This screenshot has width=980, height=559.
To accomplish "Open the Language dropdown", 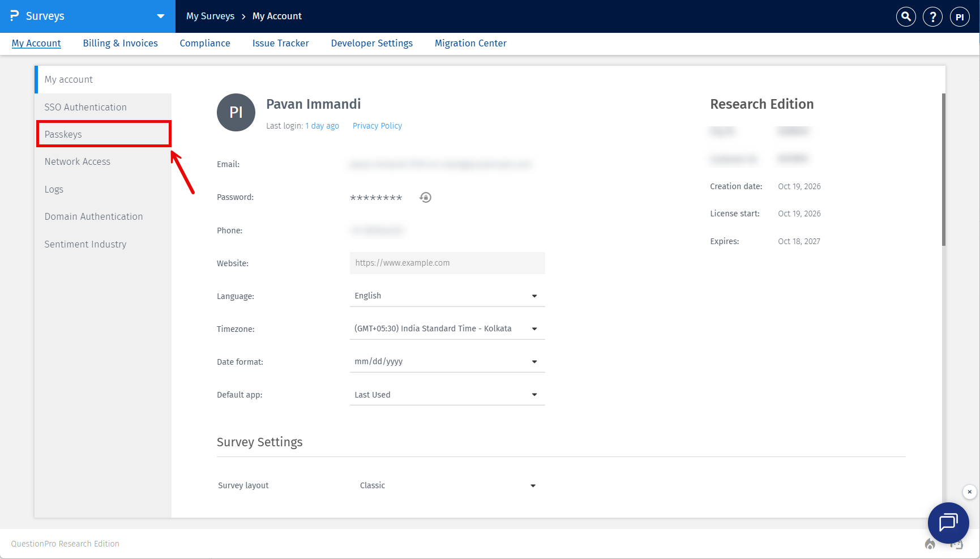I will click(447, 296).
